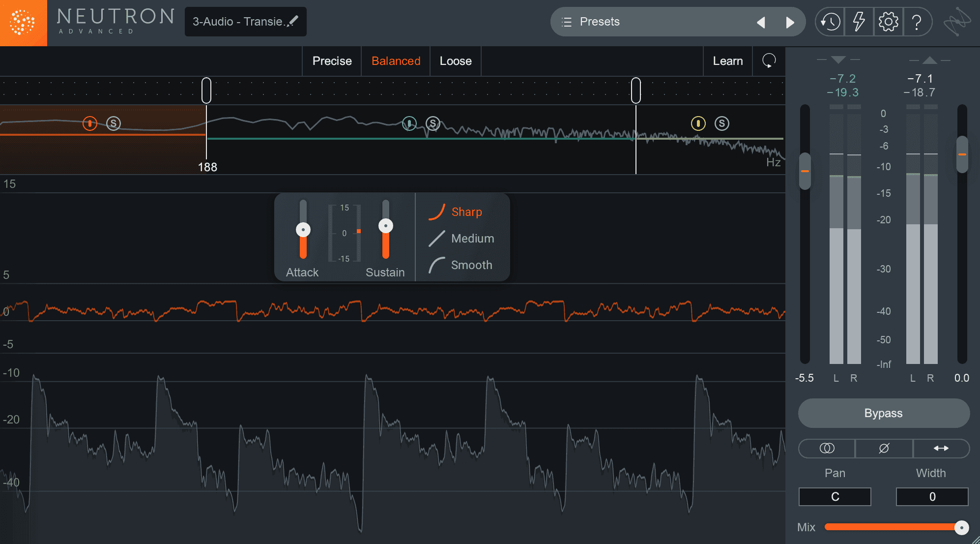Click the input gain value -5.5

tap(805, 378)
